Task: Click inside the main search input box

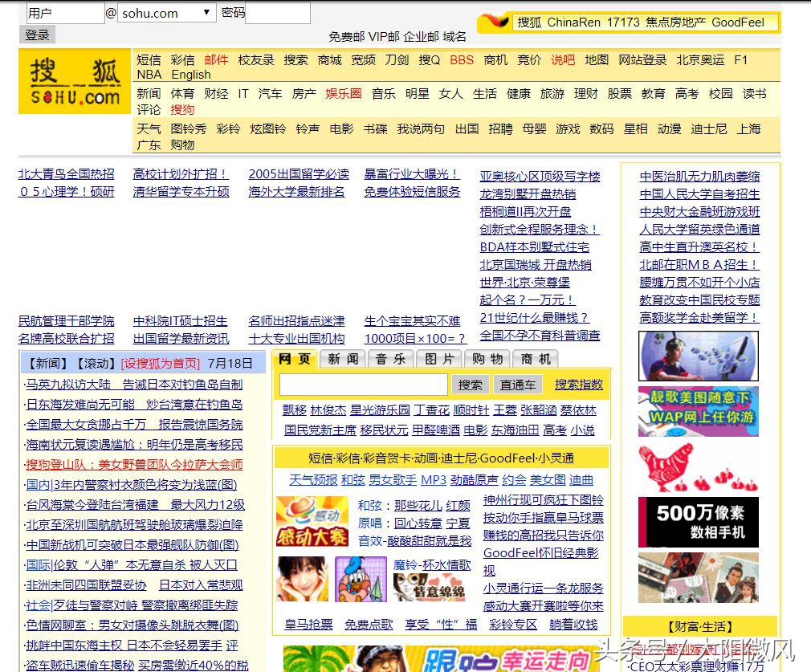Action: point(363,385)
